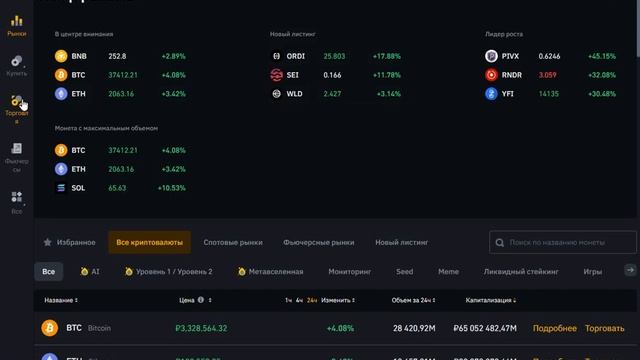Click the WLD coin icon in new listing

(x=276, y=93)
